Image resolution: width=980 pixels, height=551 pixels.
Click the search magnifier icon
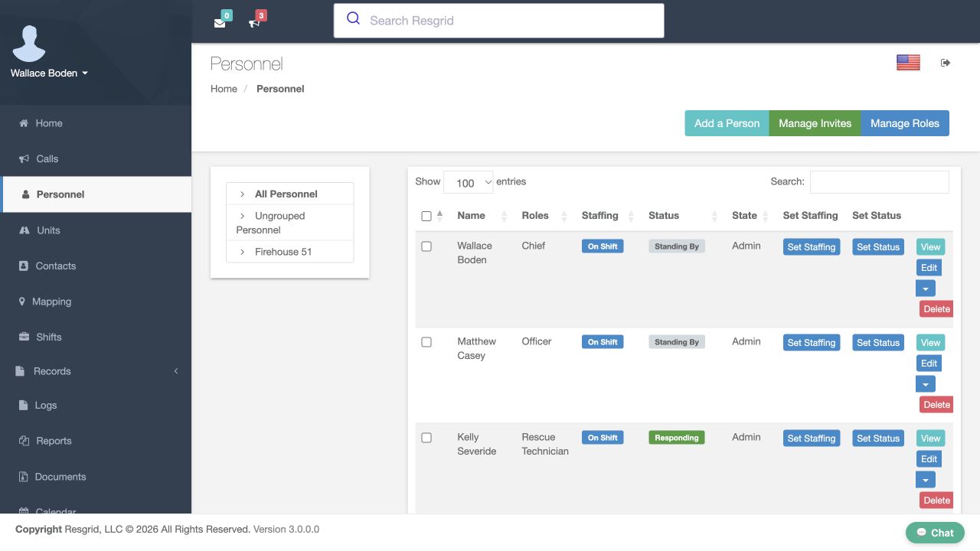click(353, 18)
